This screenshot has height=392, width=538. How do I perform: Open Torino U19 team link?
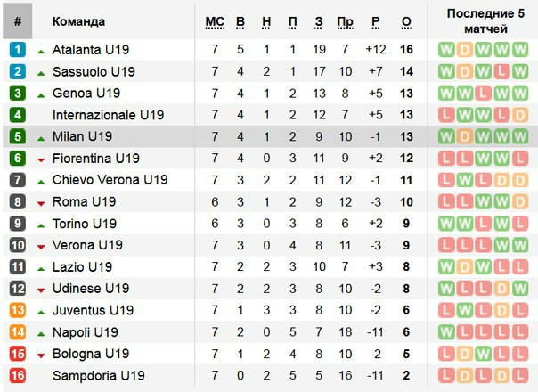[x=85, y=224]
